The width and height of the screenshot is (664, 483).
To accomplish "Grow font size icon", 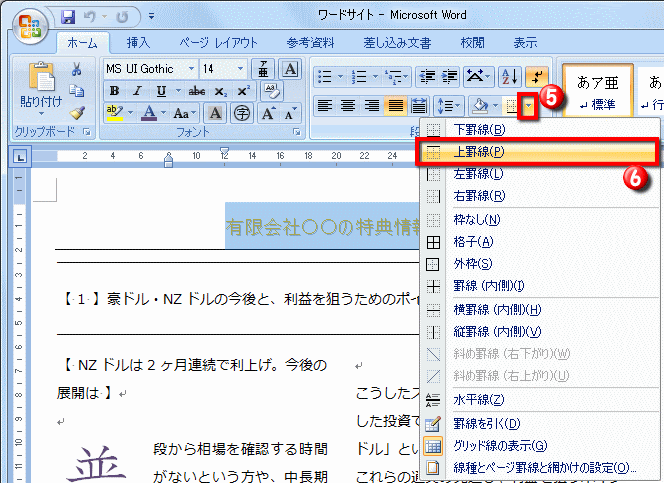I will [268, 113].
